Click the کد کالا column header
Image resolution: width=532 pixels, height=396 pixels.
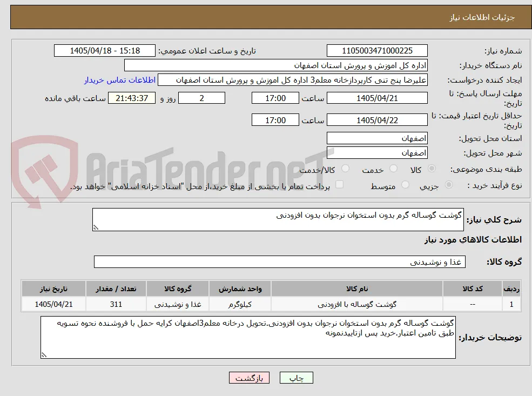(x=472, y=289)
